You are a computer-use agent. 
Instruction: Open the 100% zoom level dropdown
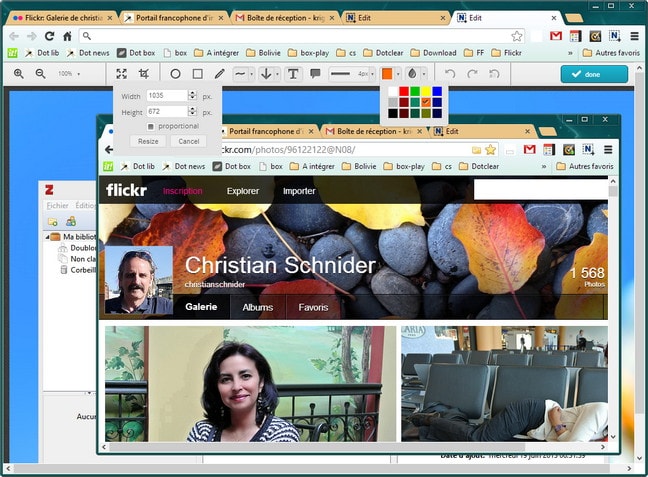tap(69, 74)
